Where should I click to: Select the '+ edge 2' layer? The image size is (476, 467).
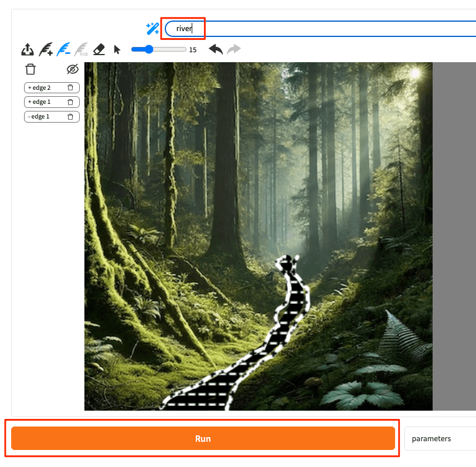[52, 87]
